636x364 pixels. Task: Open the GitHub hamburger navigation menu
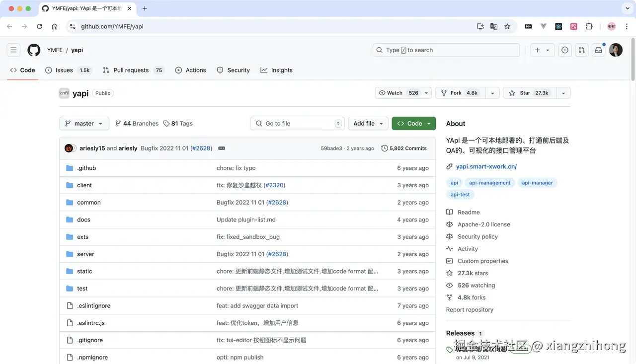[13, 50]
